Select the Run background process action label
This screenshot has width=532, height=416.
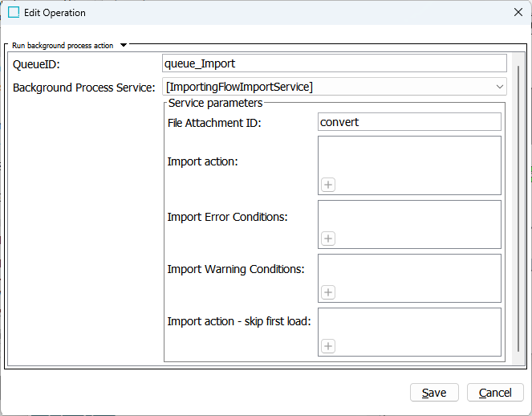pos(63,46)
